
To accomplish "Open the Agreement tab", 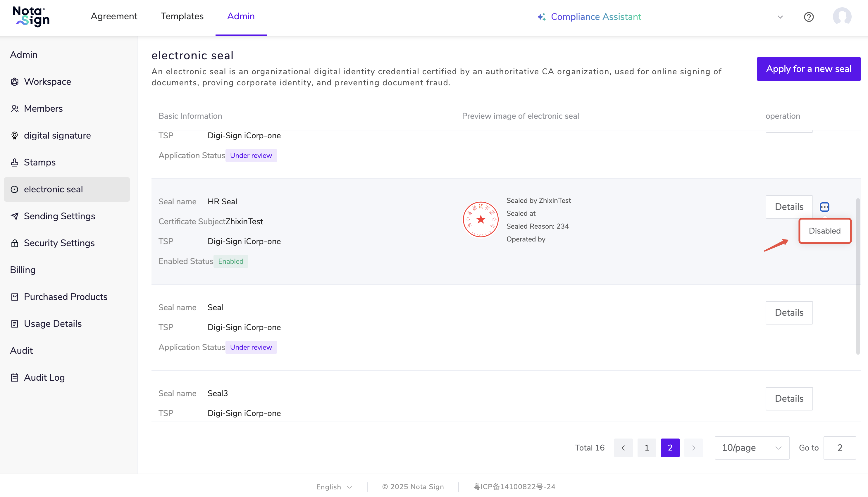I will pos(114,16).
